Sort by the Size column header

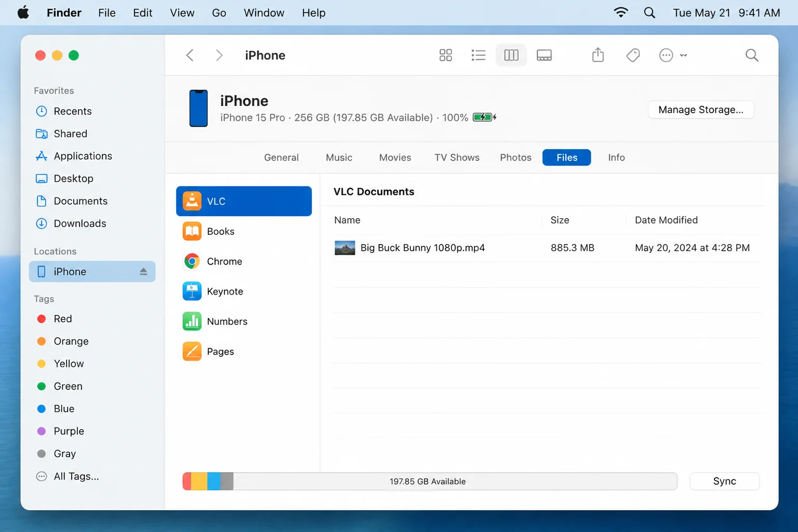[560, 220]
